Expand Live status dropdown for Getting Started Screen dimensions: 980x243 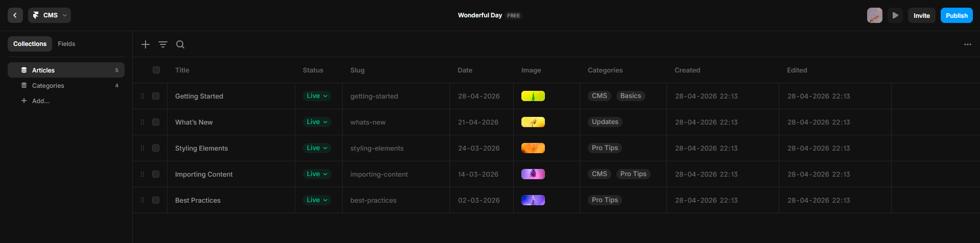(317, 96)
